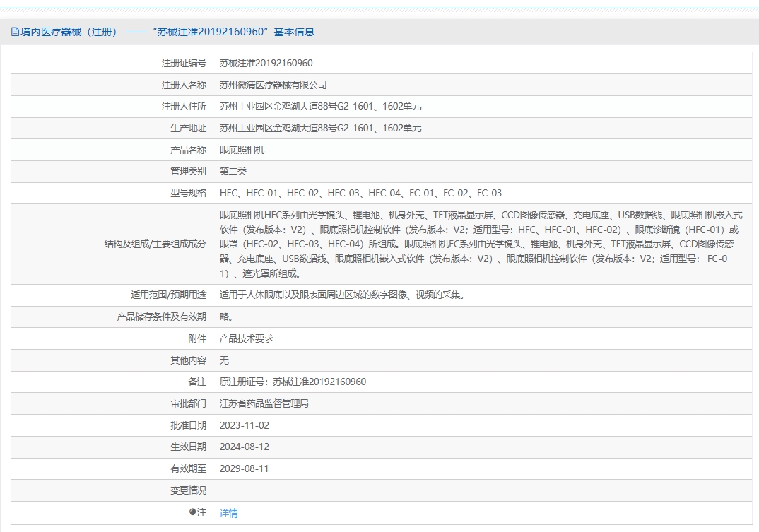This screenshot has width=759, height=532.
Task: Click the 产品名称 row label
Action: point(188,150)
